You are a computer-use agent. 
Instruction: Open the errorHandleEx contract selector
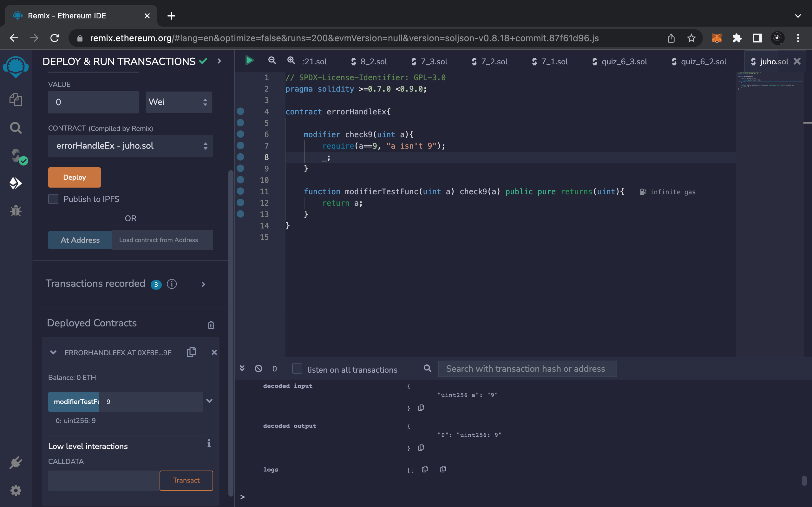(131, 146)
